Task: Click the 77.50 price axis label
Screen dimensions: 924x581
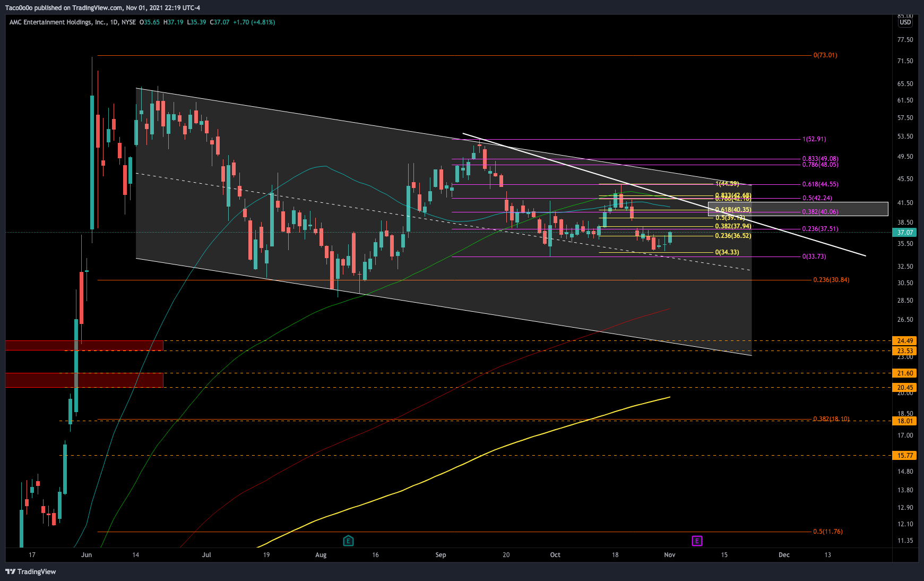Action: click(905, 40)
